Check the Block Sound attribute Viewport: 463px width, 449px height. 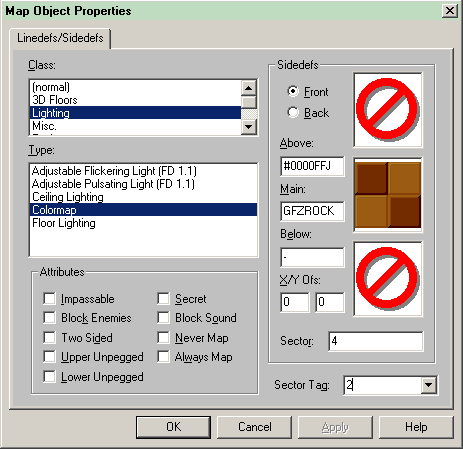163,318
